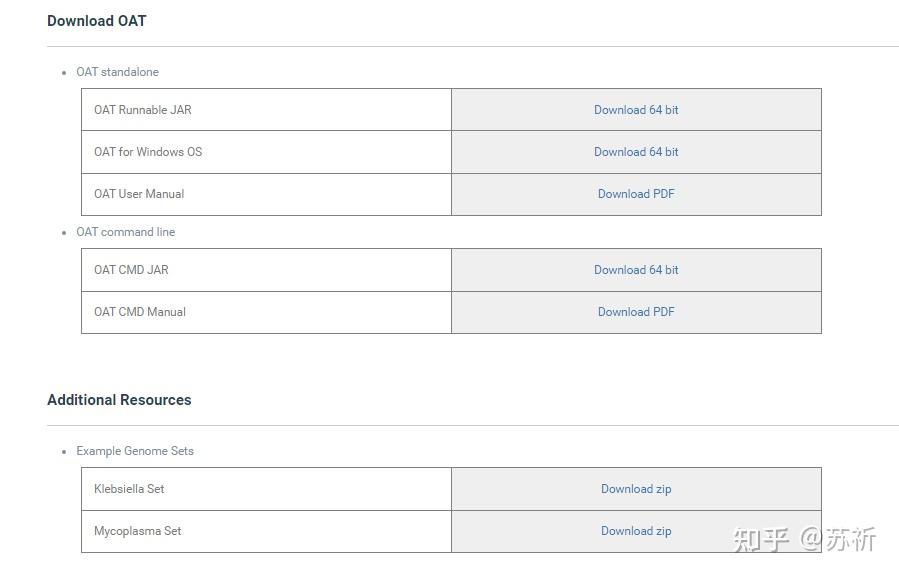This screenshot has width=899, height=576.
Task: Click the OAT for Windows OS cell
Action: click(x=266, y=152)
